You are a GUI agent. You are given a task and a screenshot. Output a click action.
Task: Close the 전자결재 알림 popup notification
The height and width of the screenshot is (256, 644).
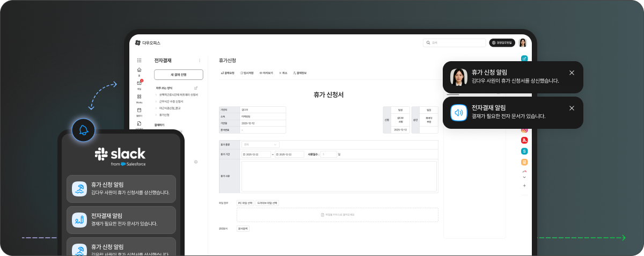pos(572,108)
